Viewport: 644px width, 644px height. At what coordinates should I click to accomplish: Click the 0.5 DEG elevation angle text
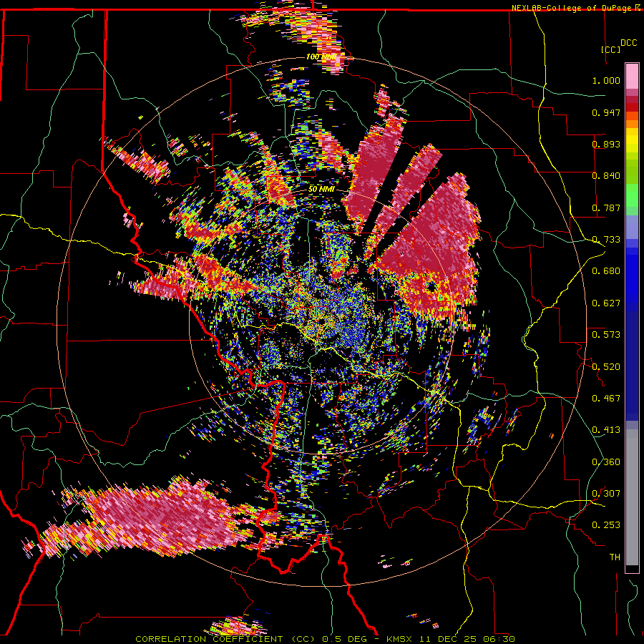345,639
